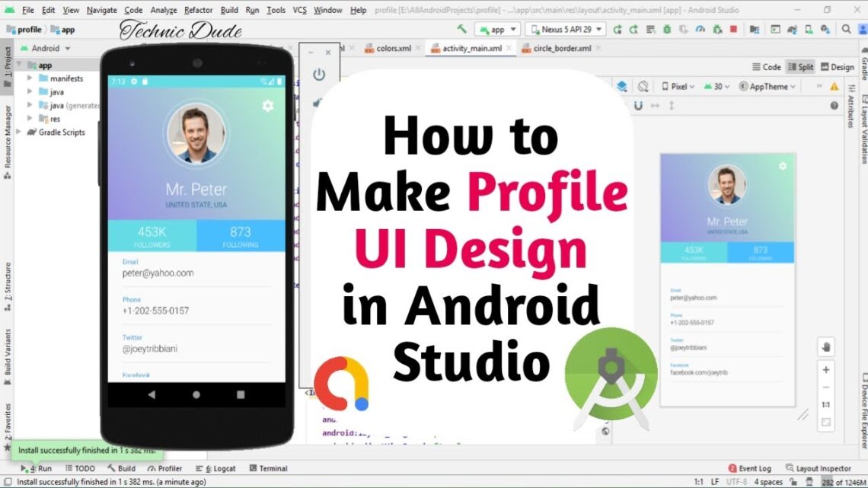This screenshot has width=868, height=488.
Task: Open the Layout Inspector
Action: coord(819,468)
